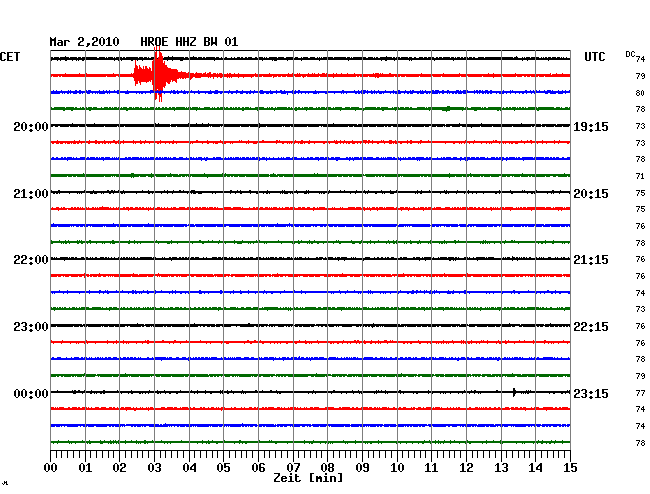Click the DC value "71"

(640, 176)
